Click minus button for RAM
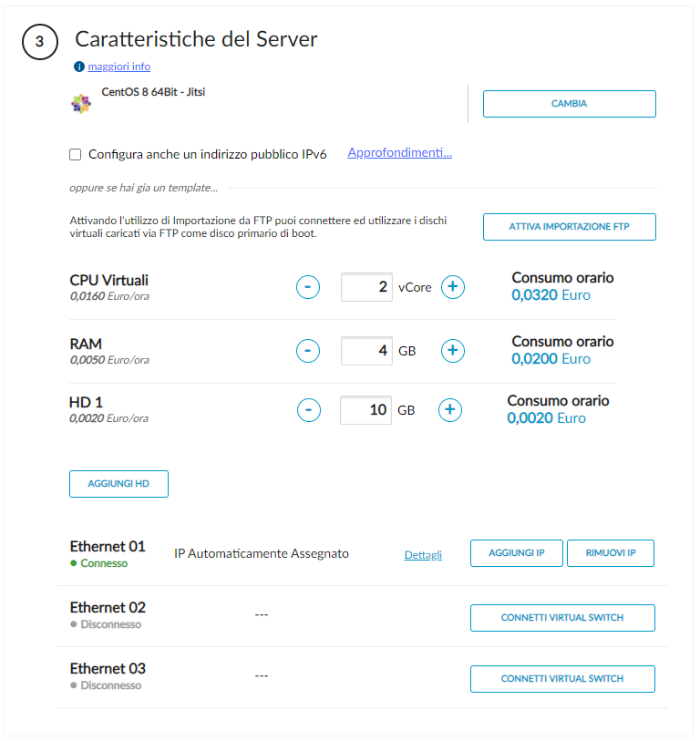700x741 pixels. (x=308, y=351)
